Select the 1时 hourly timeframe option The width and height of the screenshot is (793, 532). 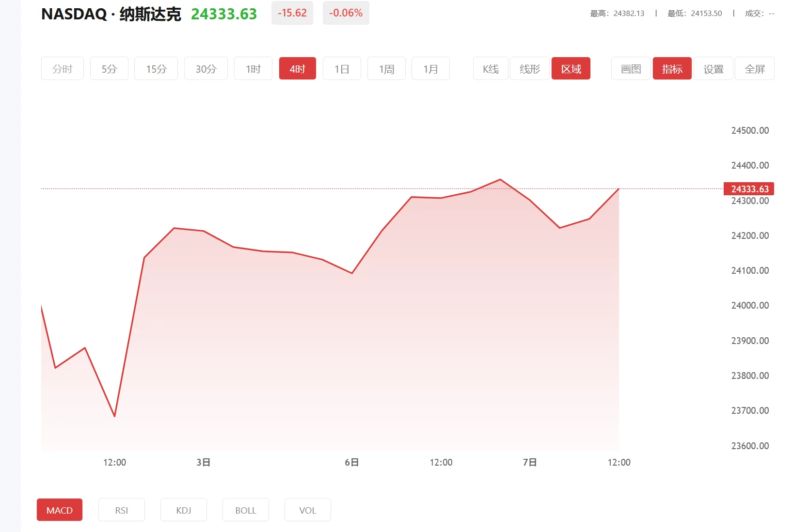coord(253,68)
